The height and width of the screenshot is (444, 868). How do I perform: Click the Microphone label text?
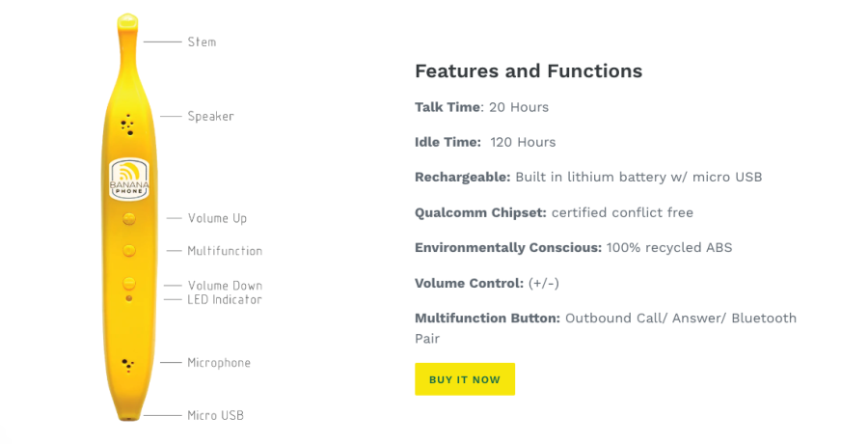pyautogui.click(x=219, y=363)
